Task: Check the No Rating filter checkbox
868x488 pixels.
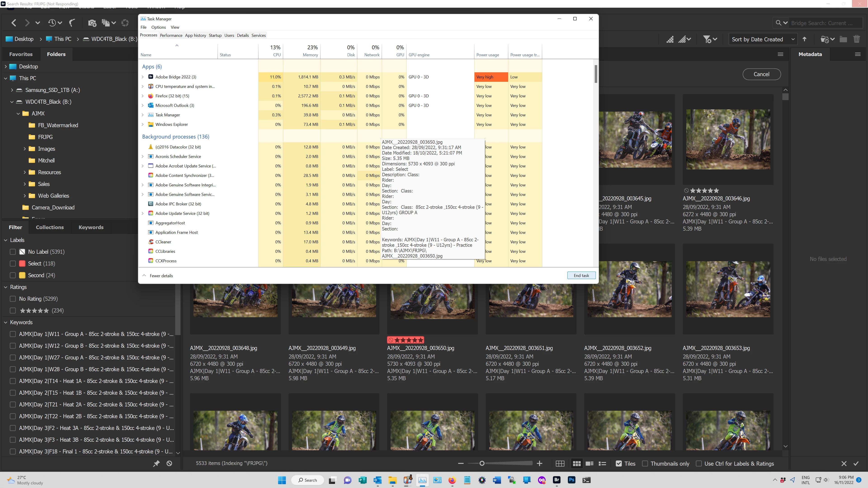Action: [x=13, y=299]
